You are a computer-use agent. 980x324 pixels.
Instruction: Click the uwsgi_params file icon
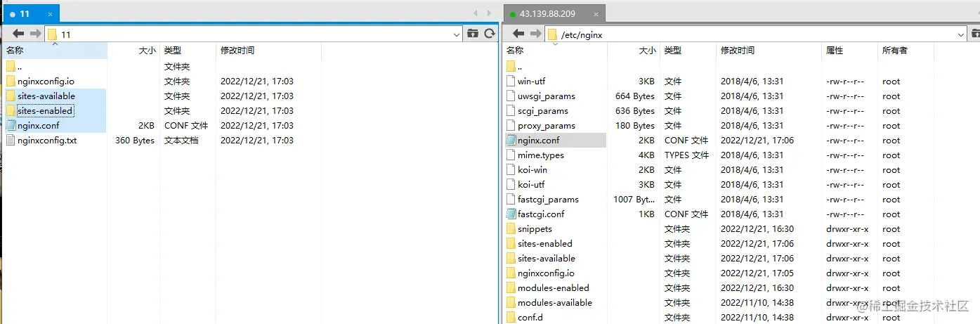point(511,96)
